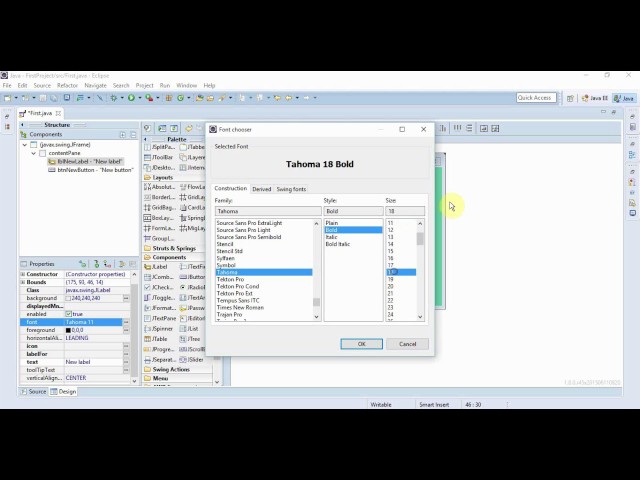The width and height of the screenshot is (640, 480).
Task: Select the JLabel component in Palette
Action: [156, 267]
